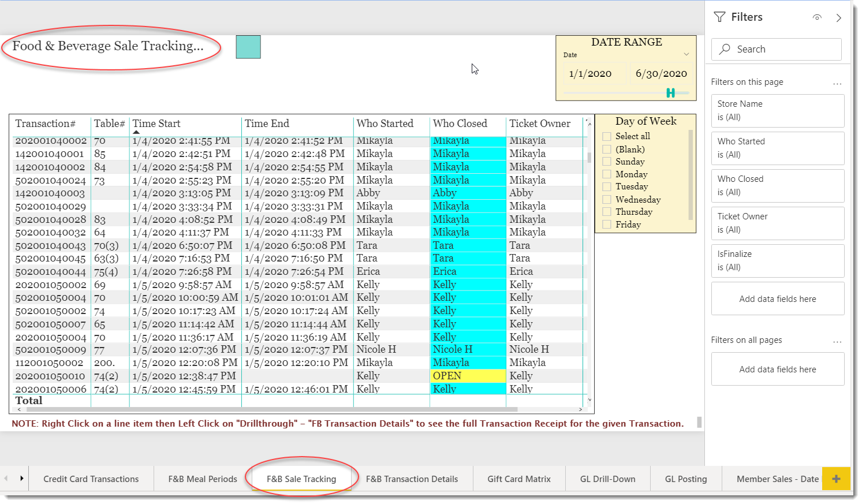Image resolution: width=862 pixels, height=504 pixels.
Task: Click the Filters funnel icon
Action: [719, 17]
